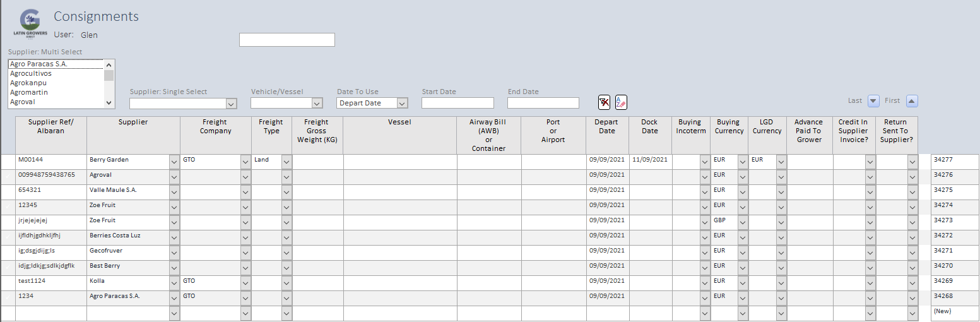Click the Airway Bill (AWB) or Container header

[x=489, y=135]
